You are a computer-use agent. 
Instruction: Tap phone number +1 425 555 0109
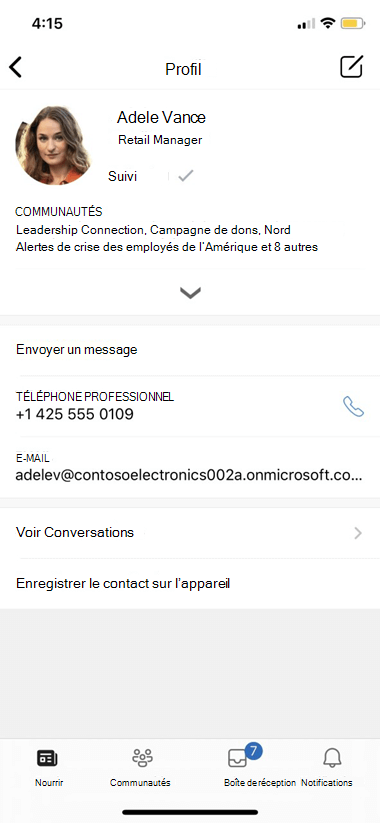75,415
